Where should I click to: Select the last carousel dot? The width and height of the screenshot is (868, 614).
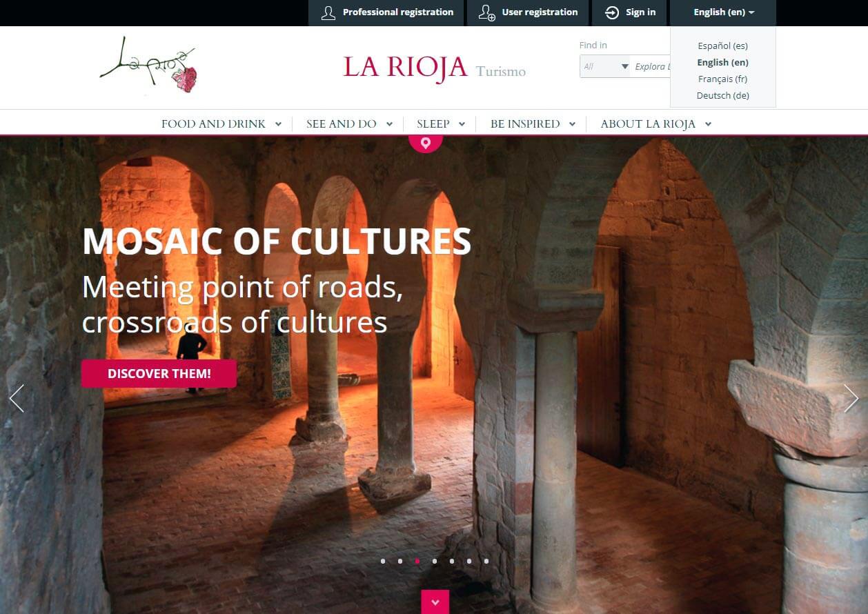pyautogui.click(x=486, y=561)
